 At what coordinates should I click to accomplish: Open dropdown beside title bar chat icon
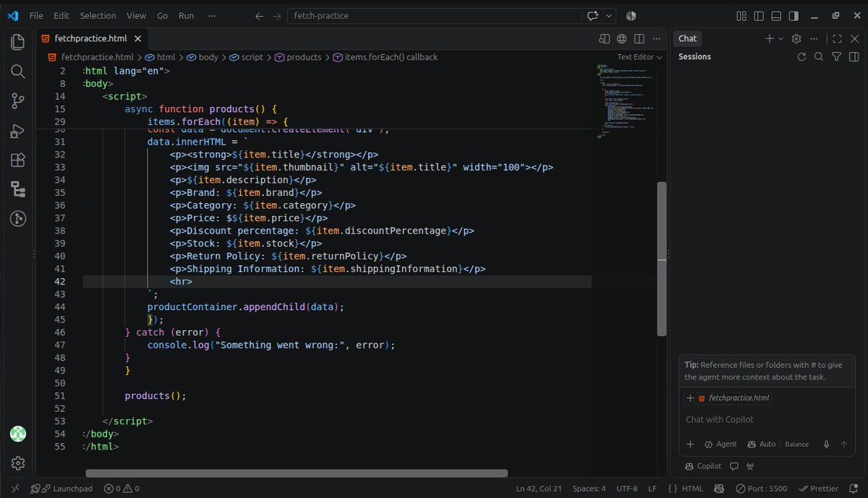[x=609, y=16]
